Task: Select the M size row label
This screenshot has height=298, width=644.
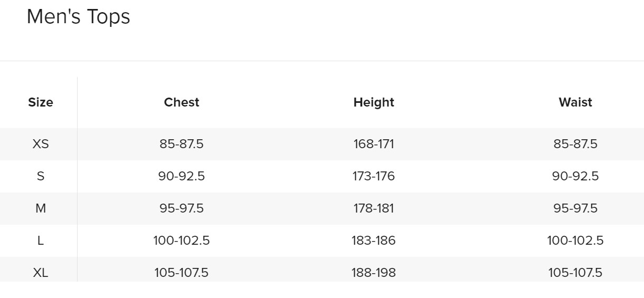Action: [41, 208]
